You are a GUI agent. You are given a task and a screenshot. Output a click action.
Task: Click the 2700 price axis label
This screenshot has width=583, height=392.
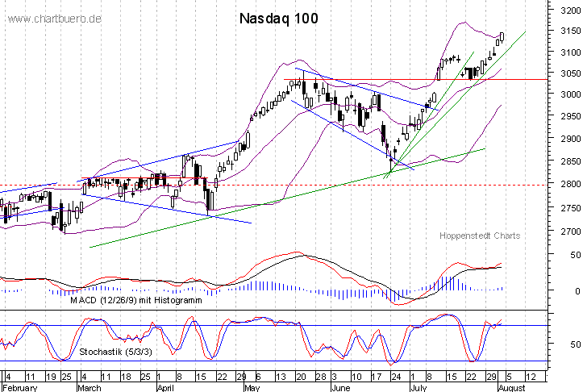click(570, 231)
